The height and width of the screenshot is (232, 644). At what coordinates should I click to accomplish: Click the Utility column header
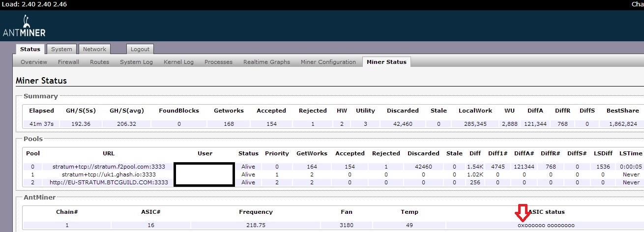tap(366, 111)
